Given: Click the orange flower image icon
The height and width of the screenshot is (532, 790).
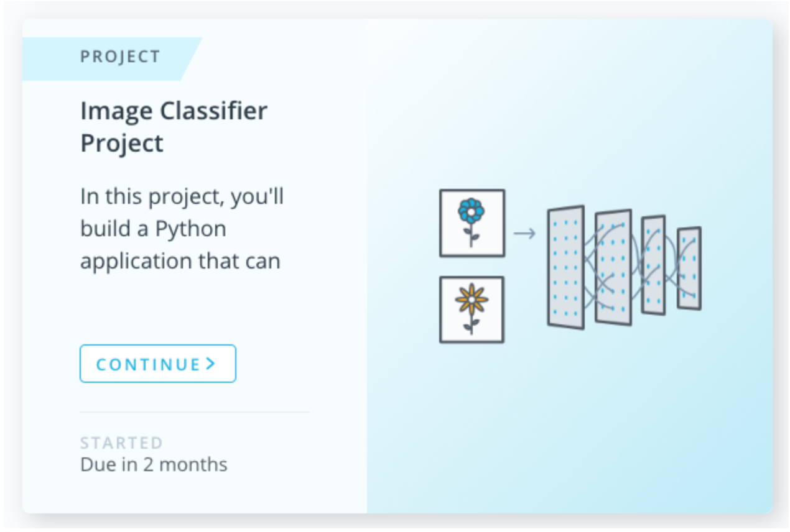Looking at the screenshot, I should [472, 309].
